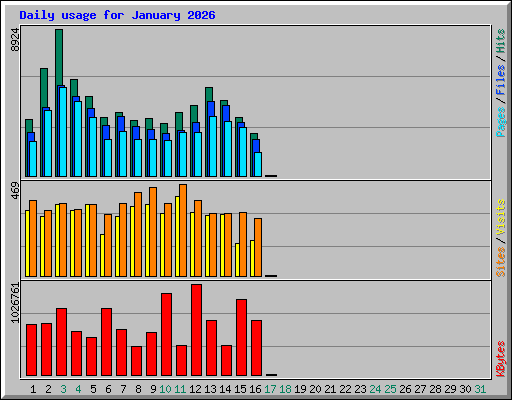This screenshot has width=512, height=400.
Task: Click the 8924 axis maximum label
Action: click(x=15, y=40)
